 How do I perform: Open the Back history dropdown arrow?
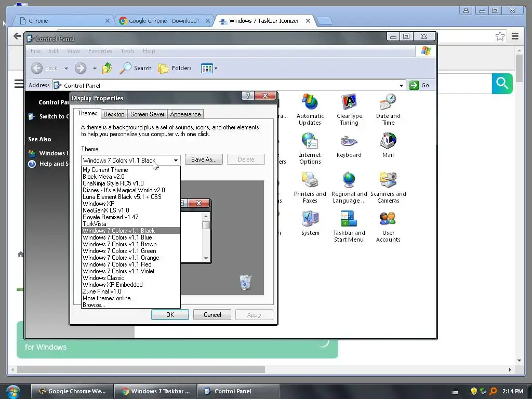point(66,68)
